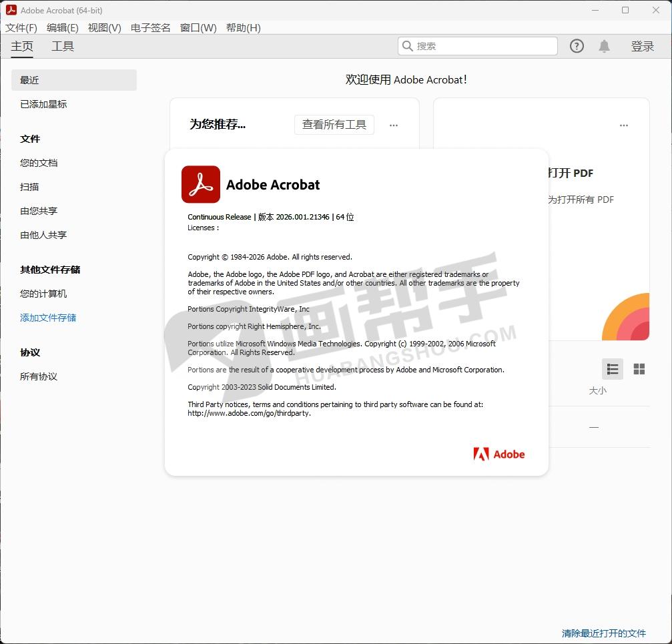
Task: Switch to the 工具 tab
Action: click(x=63, y=46)
